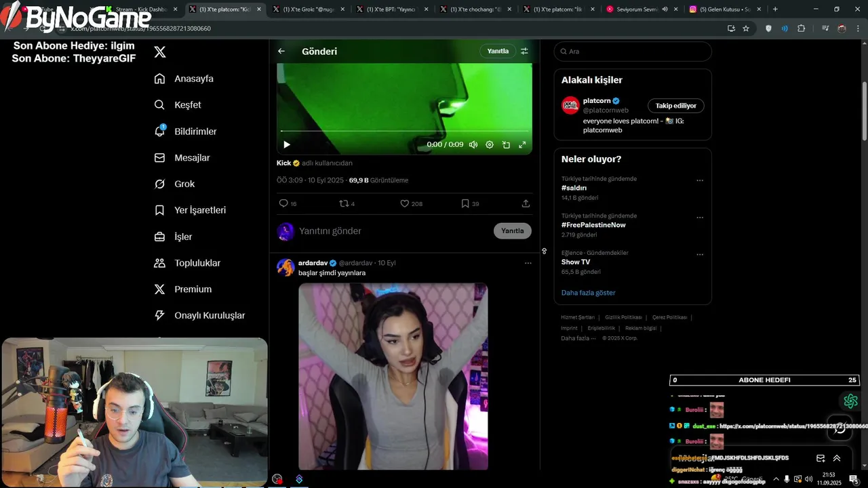This screenshot has width=868, height=488.
Task: Seek on the video progress bar
Action: (404, 131)
